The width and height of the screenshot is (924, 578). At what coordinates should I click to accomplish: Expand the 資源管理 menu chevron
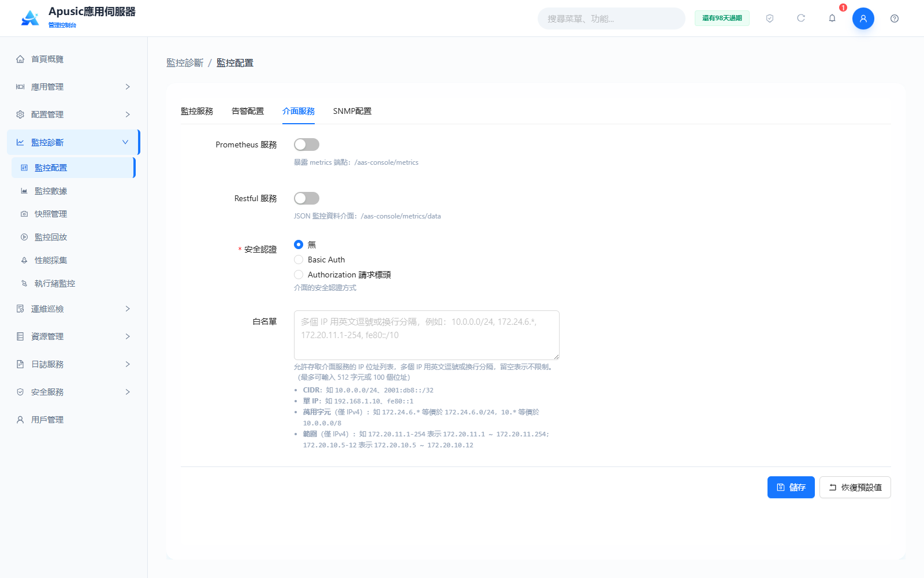coord(128,336)
